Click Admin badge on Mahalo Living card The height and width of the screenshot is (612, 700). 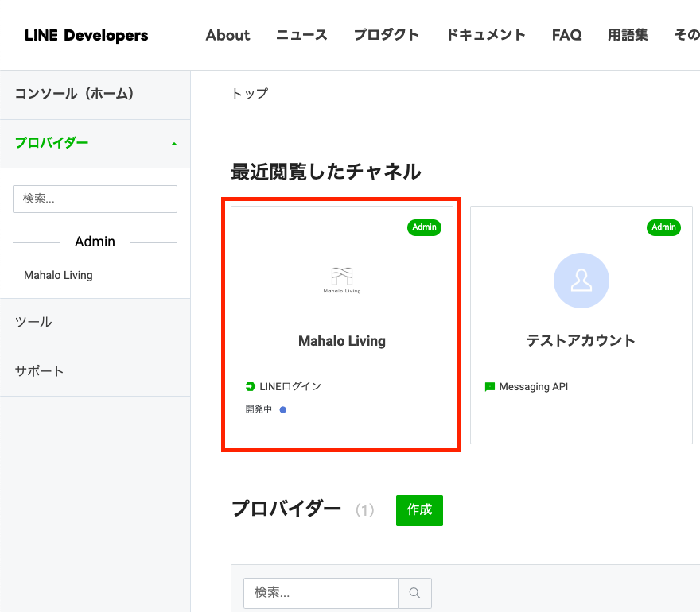coord(424,227)
